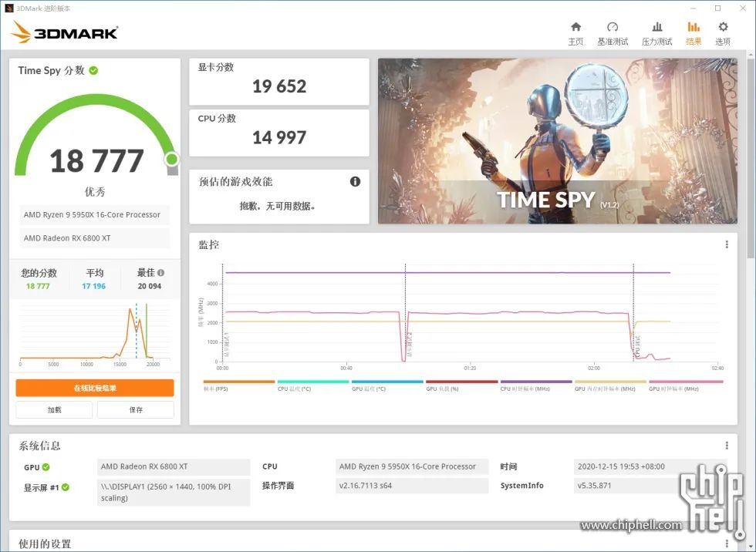Screen dimensions: 756x552
Task: Open info icon in 预估的游戏效能 panel
Action: pyautogui.click(x=355, y=182)
